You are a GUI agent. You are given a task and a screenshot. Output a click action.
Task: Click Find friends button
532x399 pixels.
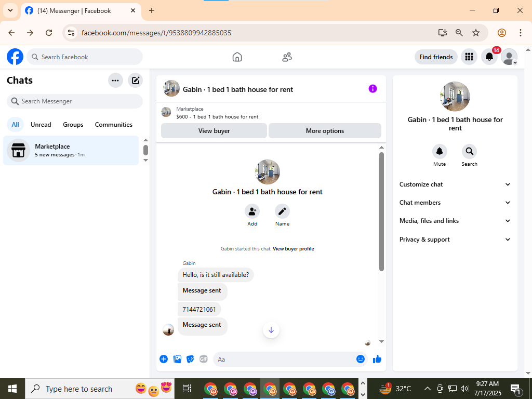(x=436, y=57)
